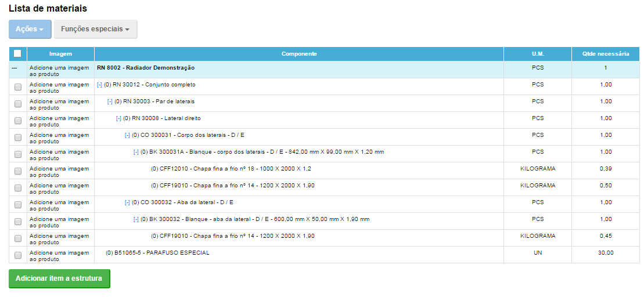This screenshot has height=297, width=644.
Task: Collapse BK 300031A Blanque corpo node
Action: pos(136,152)
